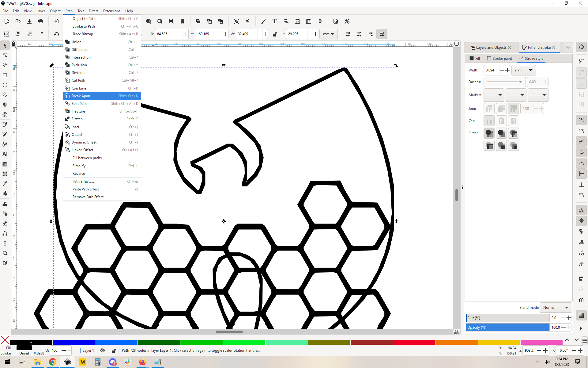Adjust the Opacity slider bar
Screen dimensions: 588x368
(507, 328)
